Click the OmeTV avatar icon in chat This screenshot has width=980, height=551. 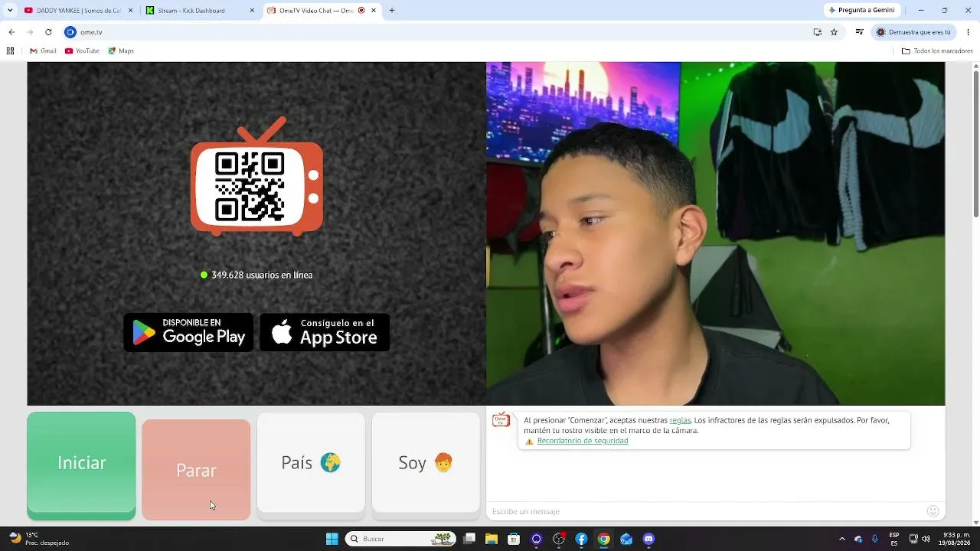point(501,420)
